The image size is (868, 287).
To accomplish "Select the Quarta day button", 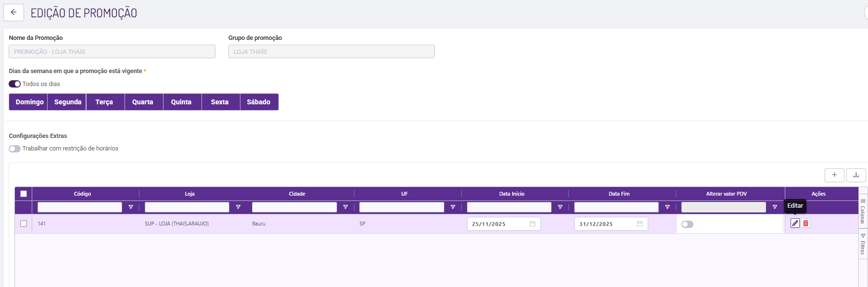I will pos(144,102).
